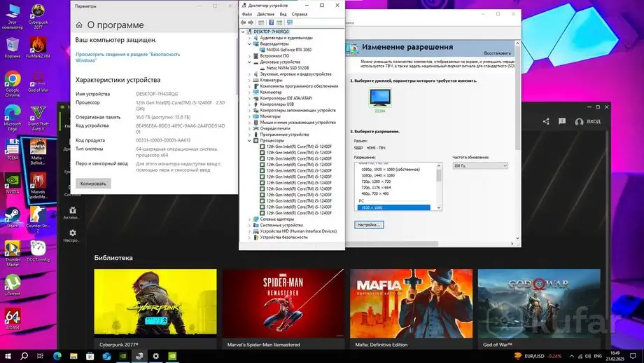
Task: Open settings gear in NVIDIA app sidebar
Action: (72, 233)
